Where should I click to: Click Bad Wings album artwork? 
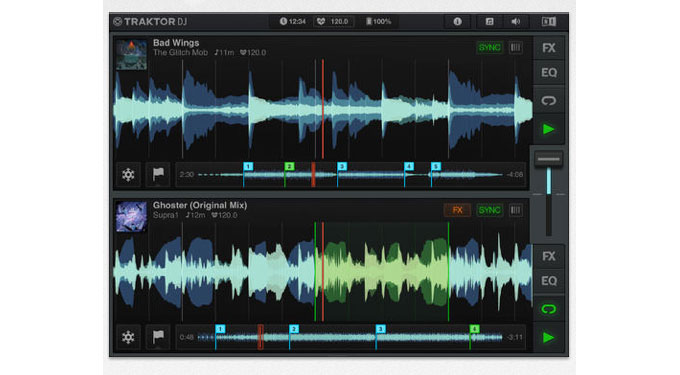131,54
